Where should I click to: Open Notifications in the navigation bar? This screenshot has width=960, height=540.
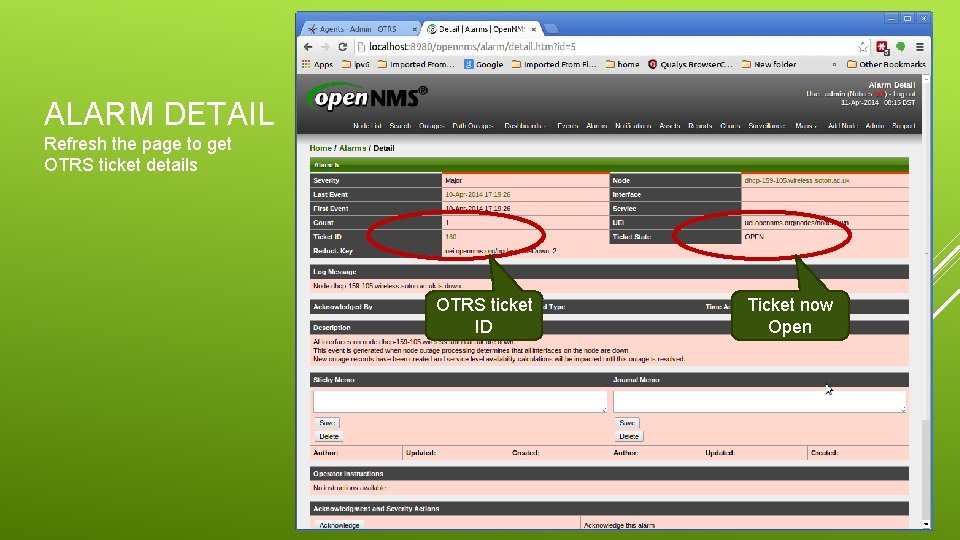click(x=633, y=126)
